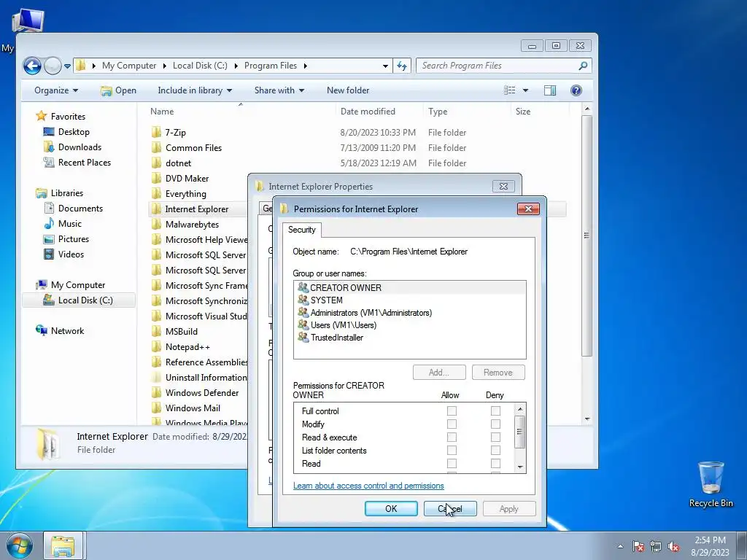Check Deny for Modify

(x=495, y=424)
